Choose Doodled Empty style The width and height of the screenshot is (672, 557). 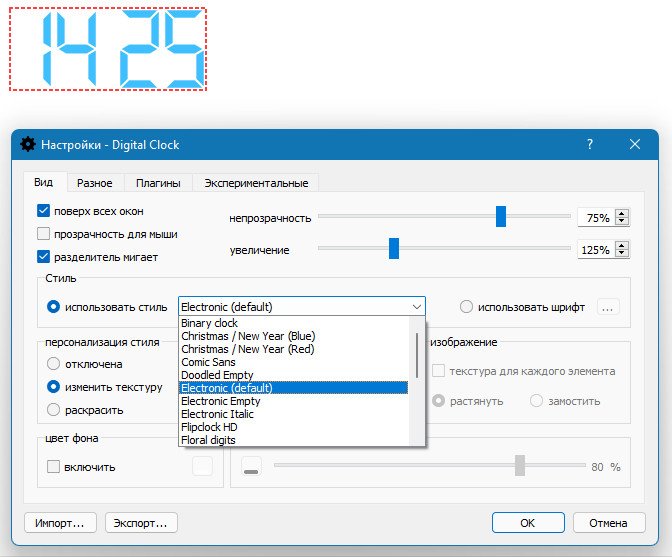(x=294, y=375)
